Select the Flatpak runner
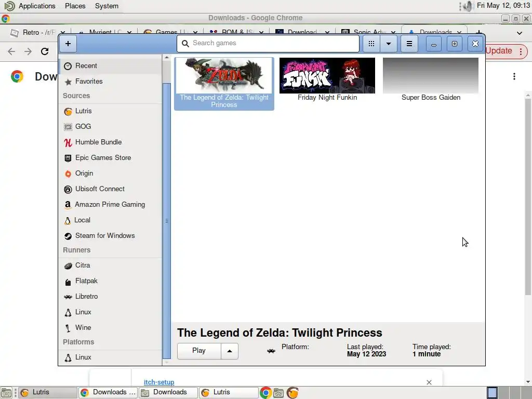 point(110,281)
